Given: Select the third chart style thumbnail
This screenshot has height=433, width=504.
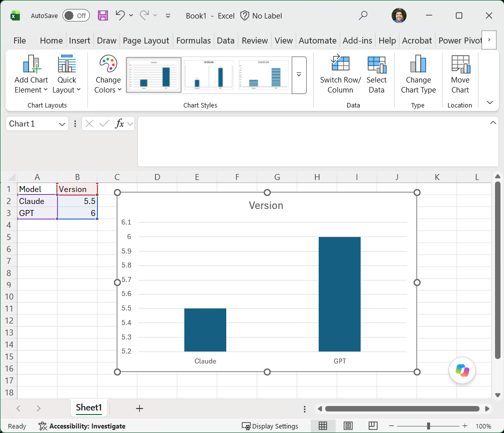Looking at the screenshot, I should click(x=264, y=75).
